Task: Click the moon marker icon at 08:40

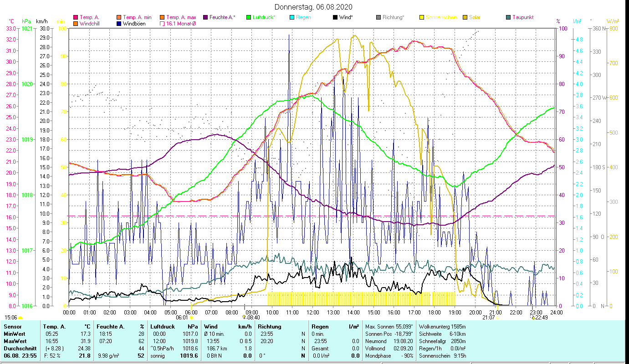Action: click(244, 317)
